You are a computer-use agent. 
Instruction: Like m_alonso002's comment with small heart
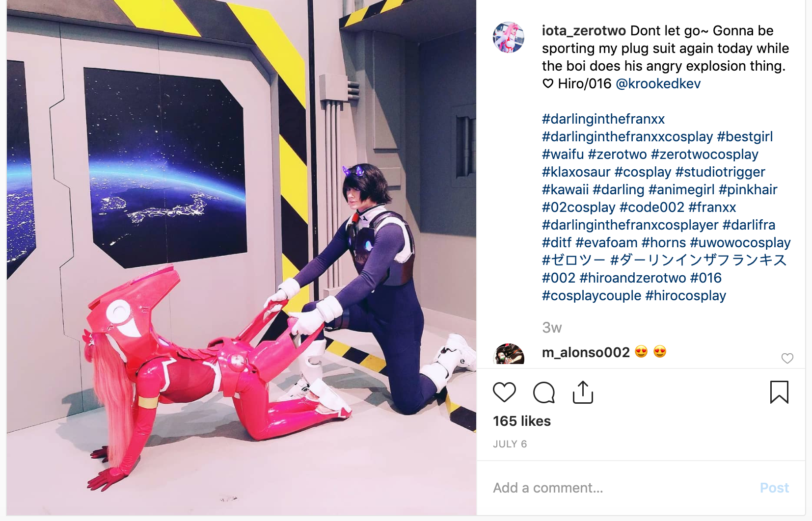point(787,358)
